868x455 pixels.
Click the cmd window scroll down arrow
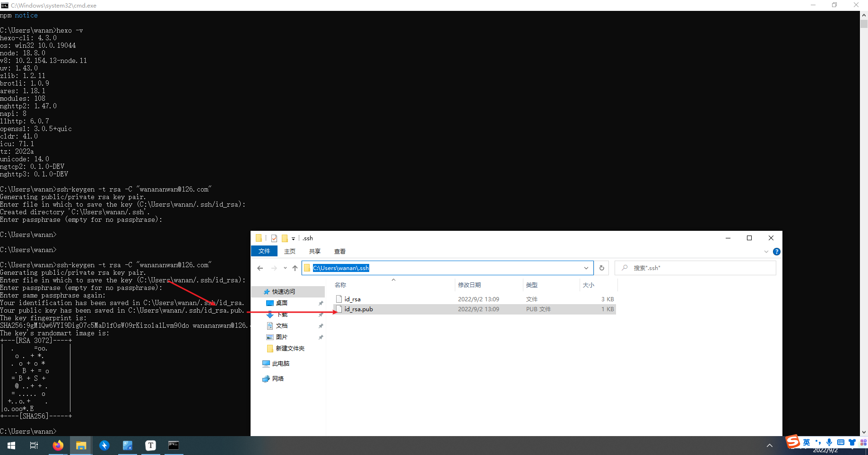[864, 432]
